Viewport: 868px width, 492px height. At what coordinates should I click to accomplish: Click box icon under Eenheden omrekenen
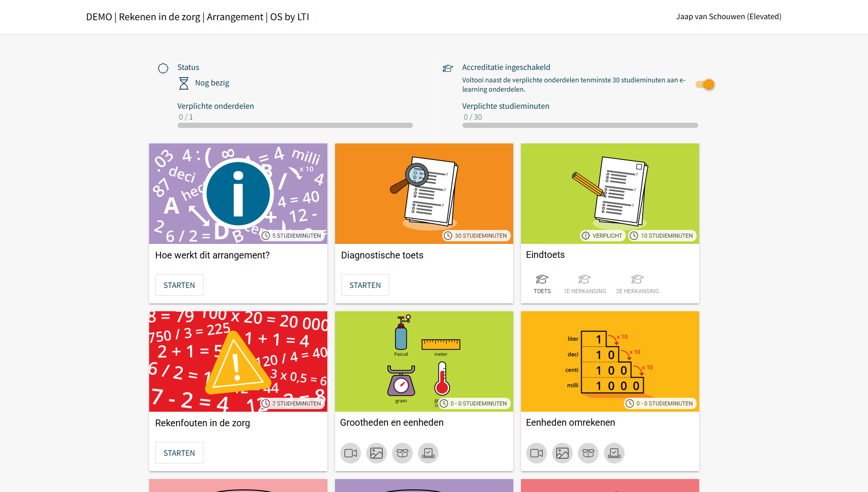coord(588,453)
